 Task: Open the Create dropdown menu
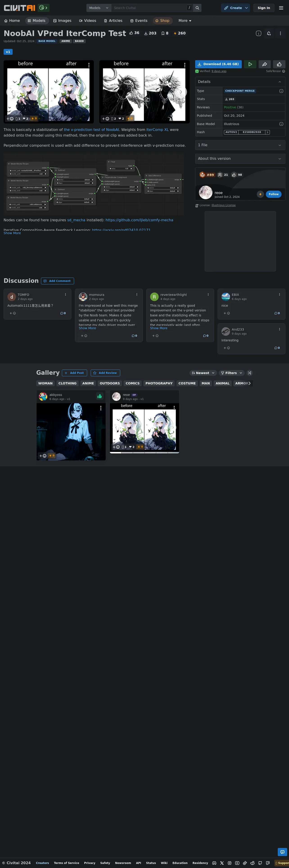[235, 8]
